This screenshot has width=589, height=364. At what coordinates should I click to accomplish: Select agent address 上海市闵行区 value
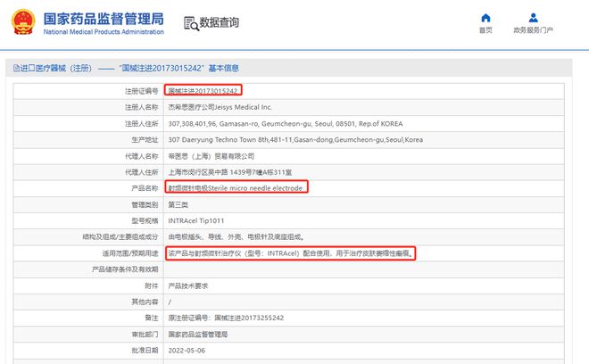(230, 172)
